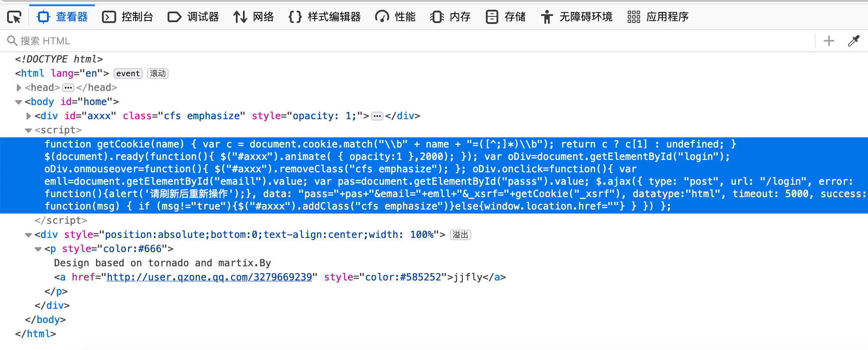Open the 样式编辑器 style editor tab
The width and height of the screenshot is (868, 350).
click(325, 17)
